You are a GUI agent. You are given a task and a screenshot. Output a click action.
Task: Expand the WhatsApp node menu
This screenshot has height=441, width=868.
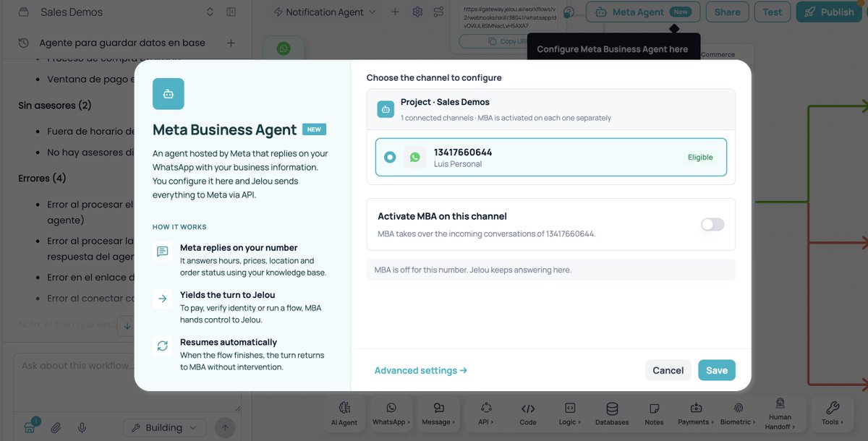point(391,414)
